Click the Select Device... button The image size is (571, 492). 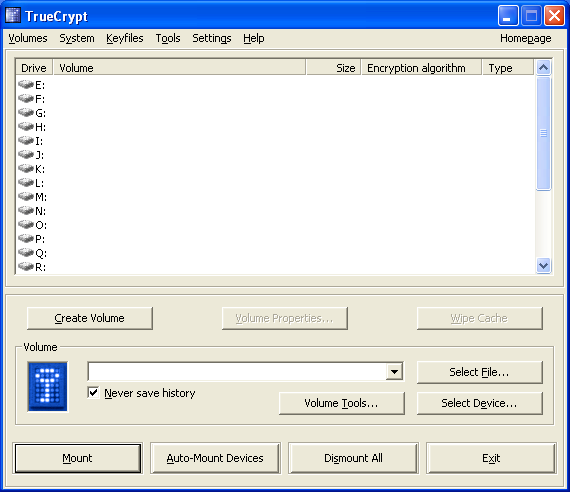(480, 403)
